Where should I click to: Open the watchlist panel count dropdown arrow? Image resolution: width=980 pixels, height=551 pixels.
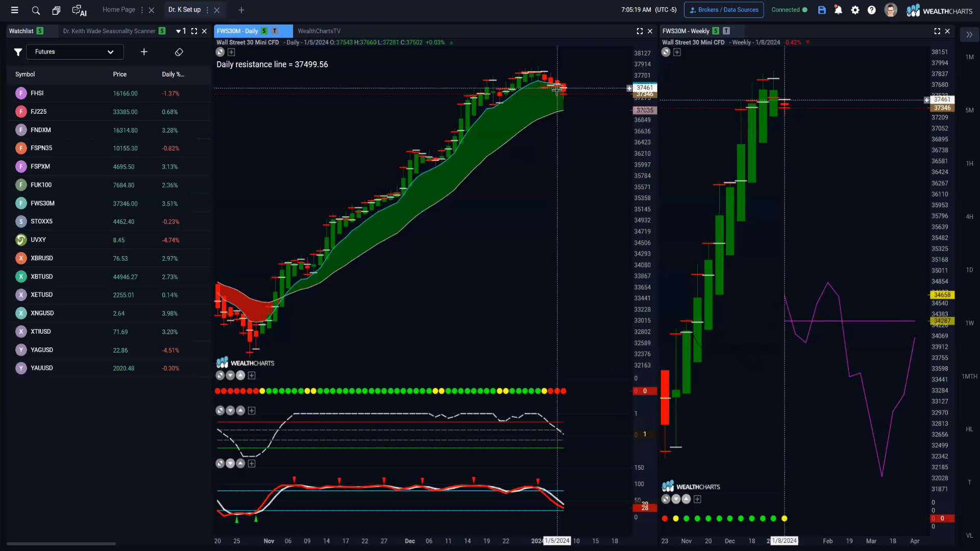(x=178, y=31)
